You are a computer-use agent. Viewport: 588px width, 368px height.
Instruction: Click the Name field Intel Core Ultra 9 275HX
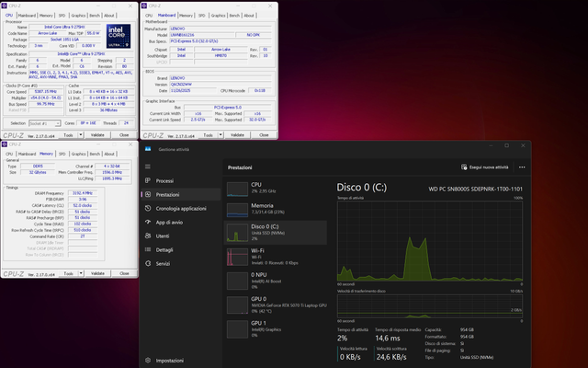64,27
